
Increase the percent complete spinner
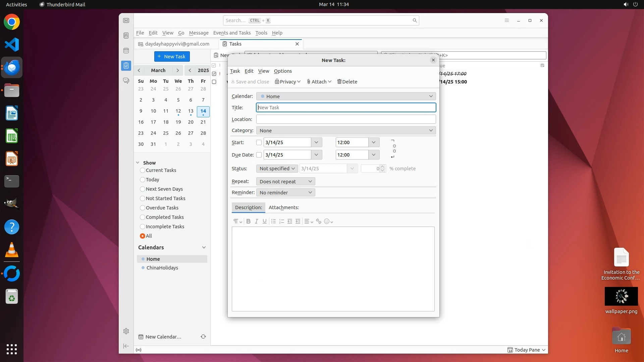pos(382,167)
